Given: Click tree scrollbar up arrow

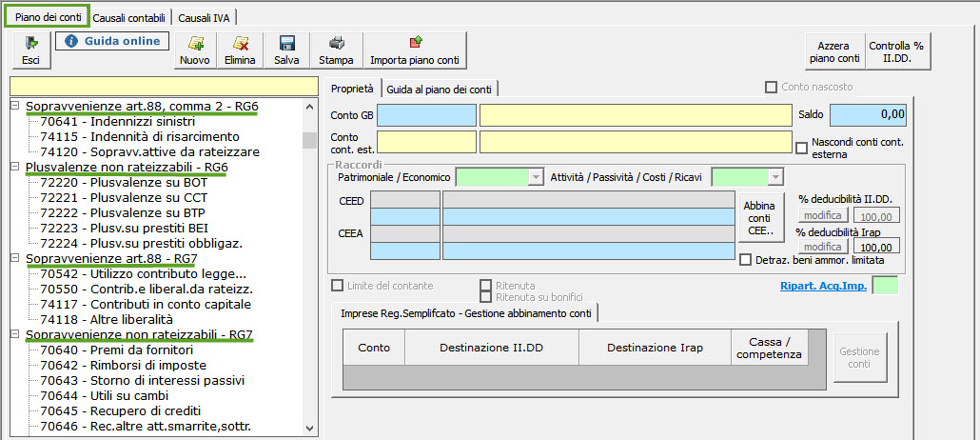Looking at the screenshot, I should [309, 107].
